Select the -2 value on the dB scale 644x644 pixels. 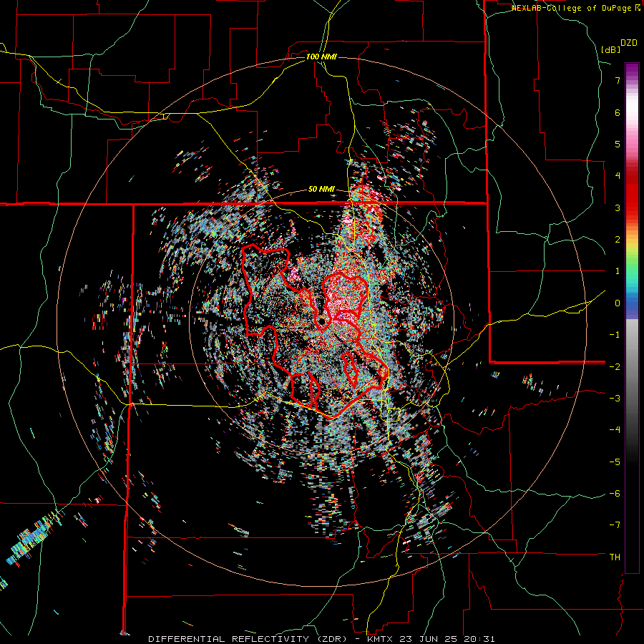615,366
